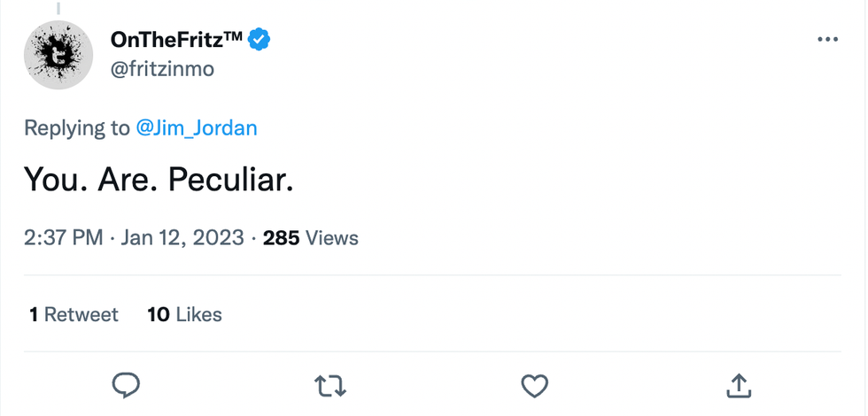Visit the @fritzinmo handle

point(162,69)
